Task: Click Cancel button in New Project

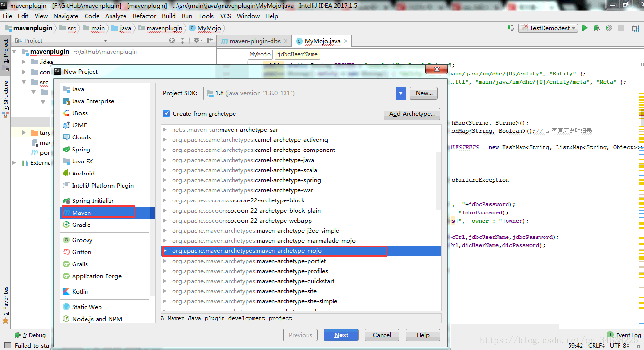Action: click(x=382, y=335)
